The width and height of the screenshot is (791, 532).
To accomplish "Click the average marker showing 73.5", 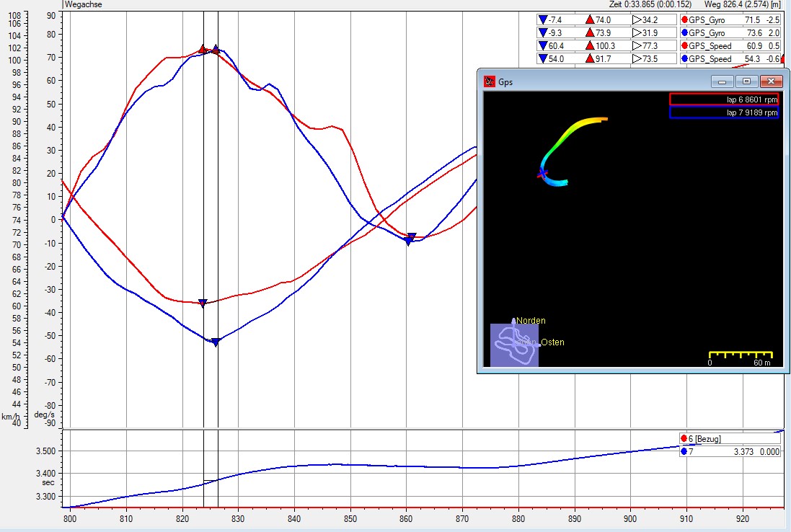I will pyautogui.click(x=637, y=59).
